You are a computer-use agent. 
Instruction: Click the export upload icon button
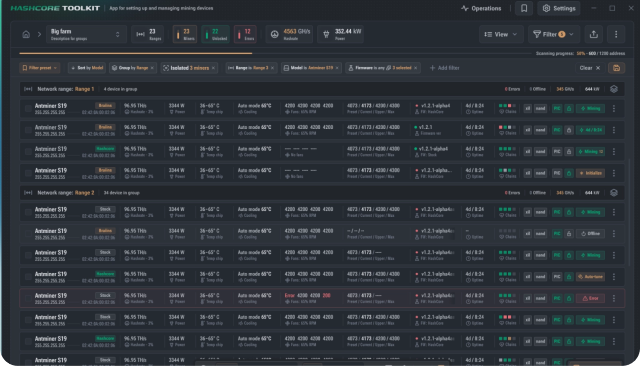(594, 34)
